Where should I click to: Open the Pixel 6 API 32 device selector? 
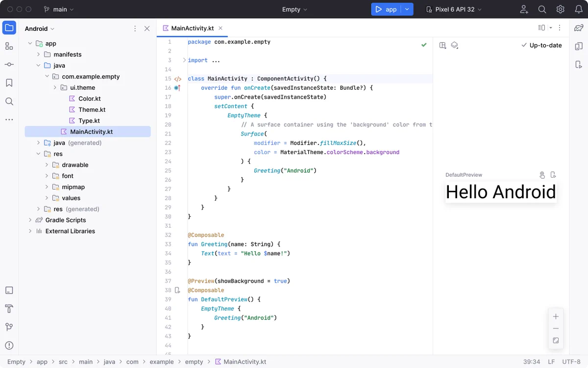pyautogui.click(x=454, y=9)
